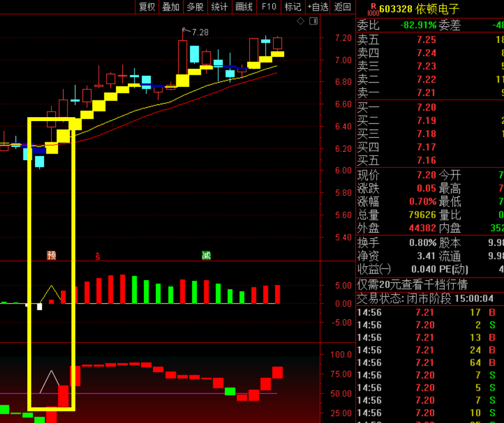Click the 涨跌 0.05 value
Screen dimensions: 504x423
(426, 188)
